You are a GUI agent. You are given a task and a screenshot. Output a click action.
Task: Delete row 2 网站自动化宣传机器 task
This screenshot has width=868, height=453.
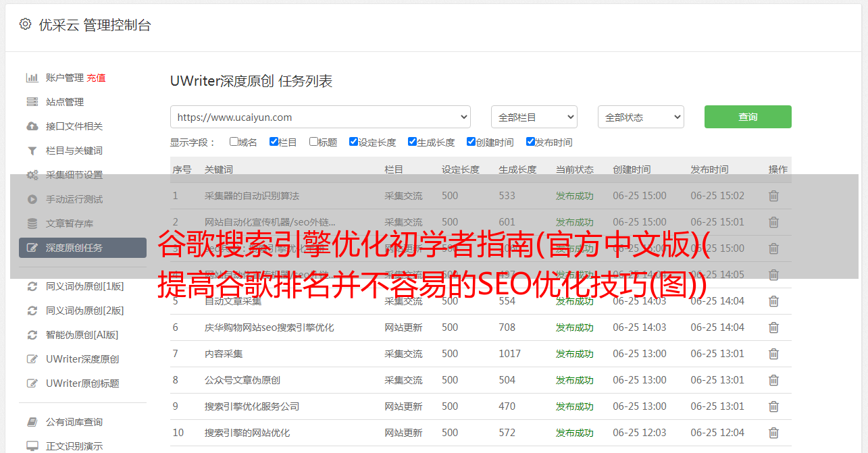[x=774, y=222]
